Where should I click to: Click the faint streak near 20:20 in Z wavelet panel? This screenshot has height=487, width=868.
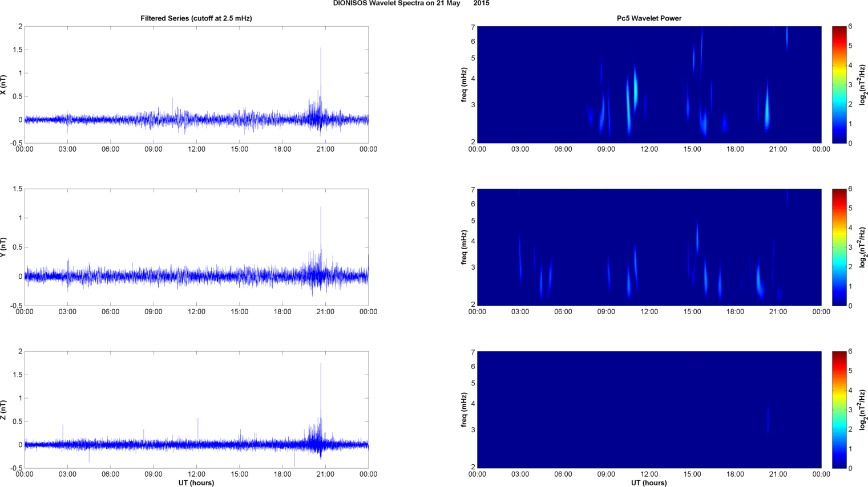(768, 419)
